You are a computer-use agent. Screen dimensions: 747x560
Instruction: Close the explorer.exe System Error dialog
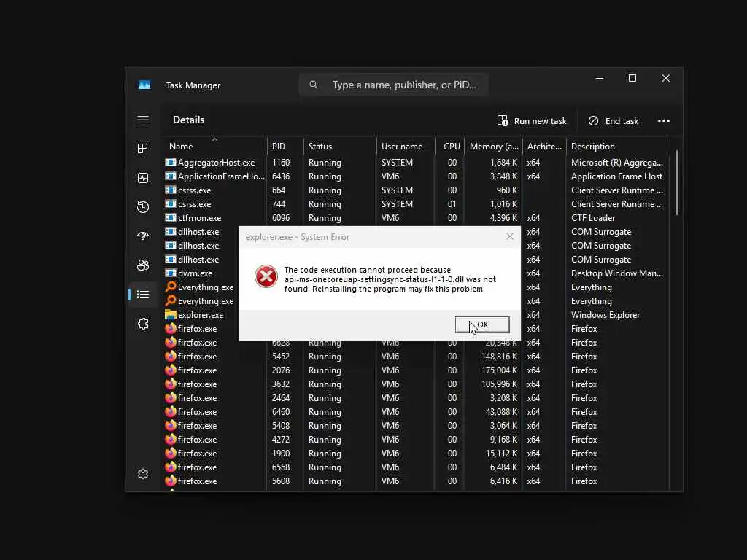point(510,237)
